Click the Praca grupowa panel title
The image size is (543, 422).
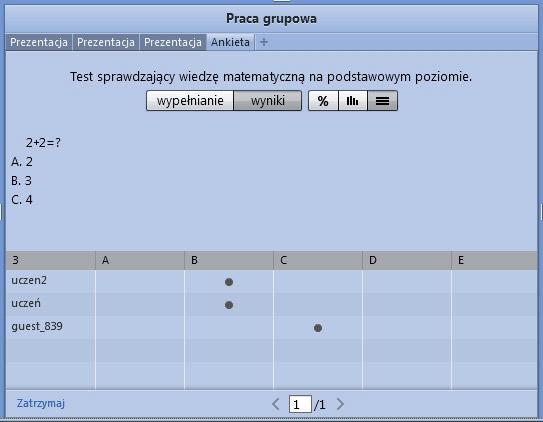click(x=271, y=19)
